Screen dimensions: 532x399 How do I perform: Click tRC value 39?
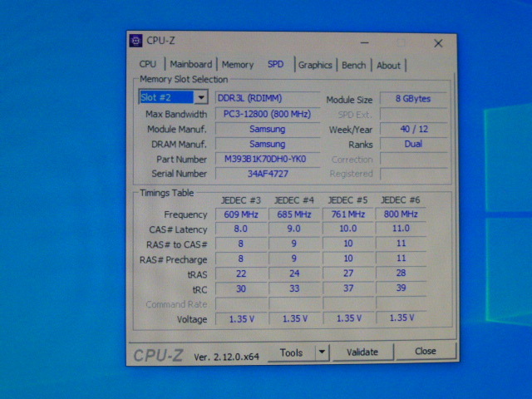(401, 288)
